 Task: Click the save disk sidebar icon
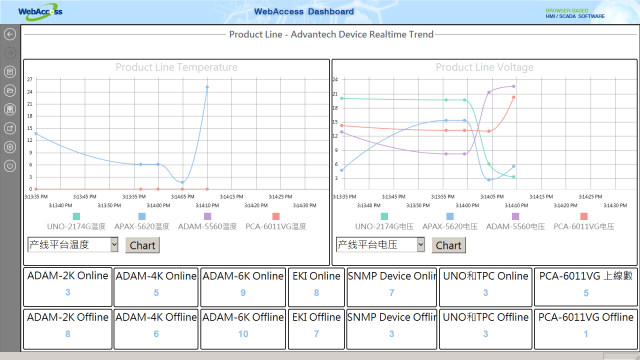[x=10, y=109]
